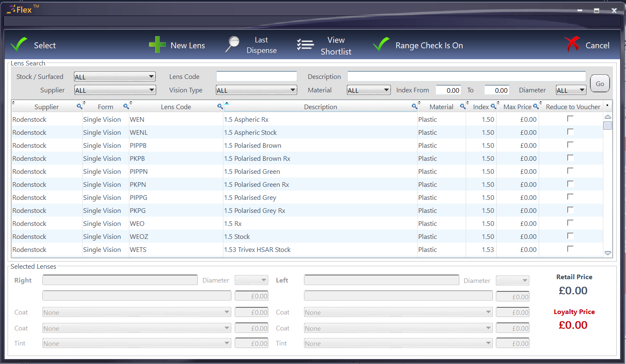Sort by Form column header
This screenshot has height=364, width=626.
[x=105, y=107]
